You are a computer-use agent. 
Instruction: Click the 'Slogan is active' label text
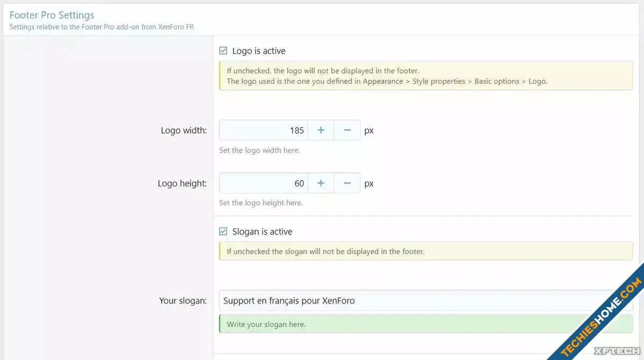(262, 232)
